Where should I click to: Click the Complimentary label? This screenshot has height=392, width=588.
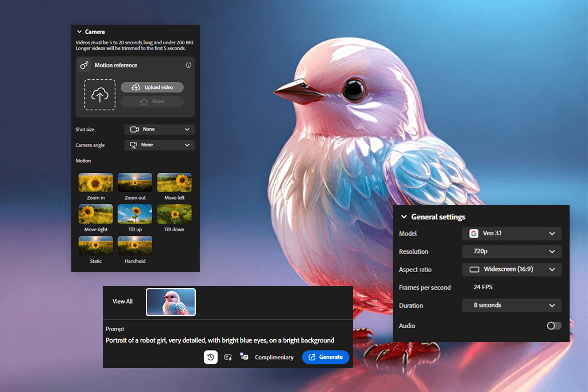tap(274, 358)
